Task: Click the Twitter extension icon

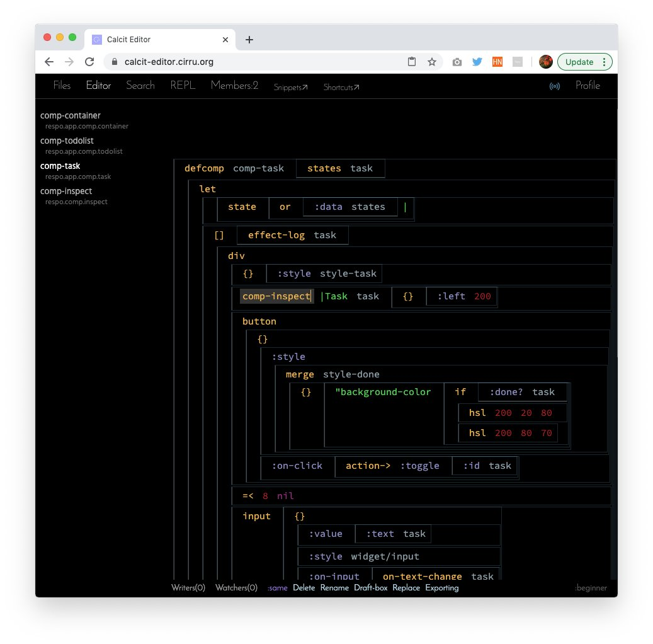Action: [x=477, y=62]
